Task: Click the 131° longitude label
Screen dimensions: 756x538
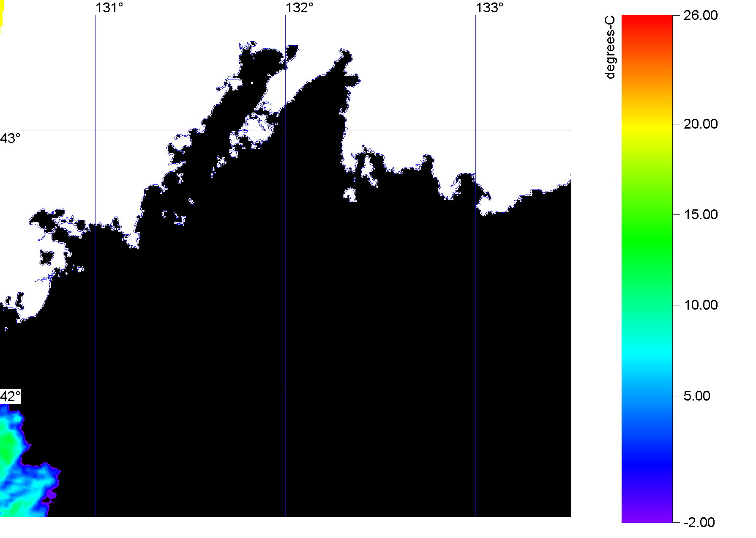Action: 109,8
